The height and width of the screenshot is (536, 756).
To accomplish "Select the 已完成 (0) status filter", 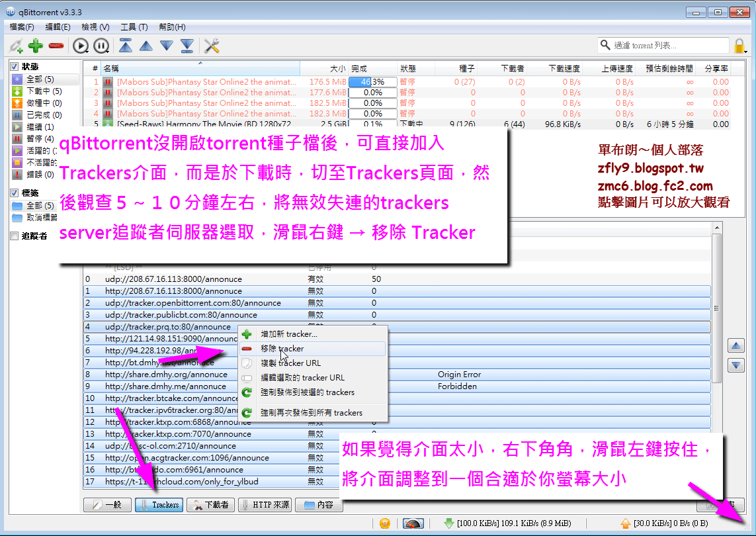I will (46, 115).
